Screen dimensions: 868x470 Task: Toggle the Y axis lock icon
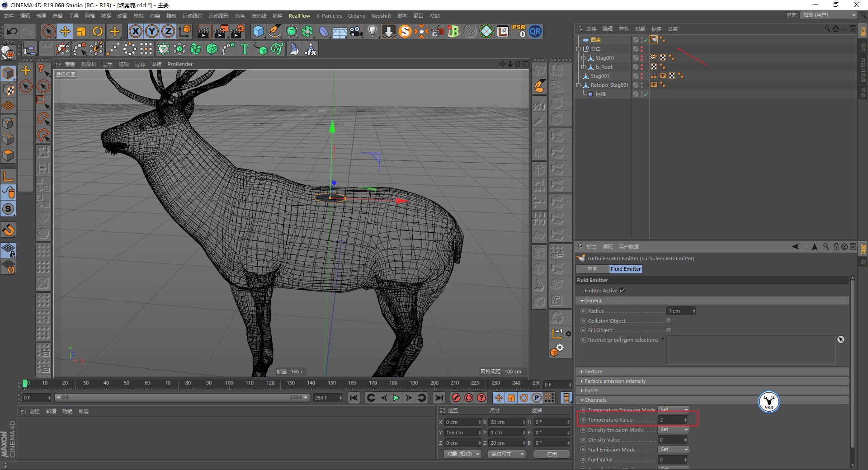(151, 31)
